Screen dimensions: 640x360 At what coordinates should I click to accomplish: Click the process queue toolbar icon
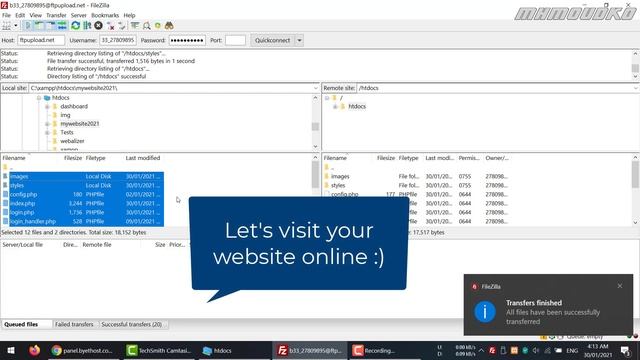point(87,26)
